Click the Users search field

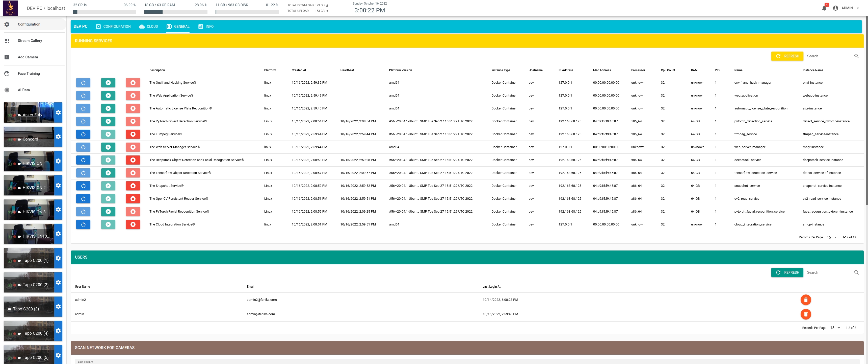pyautogui.click(x=827, y=272)
